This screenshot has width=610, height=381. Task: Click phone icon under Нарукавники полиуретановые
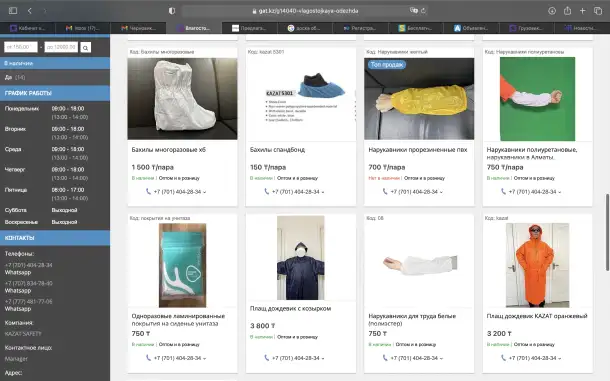click(x=503, y=191)
